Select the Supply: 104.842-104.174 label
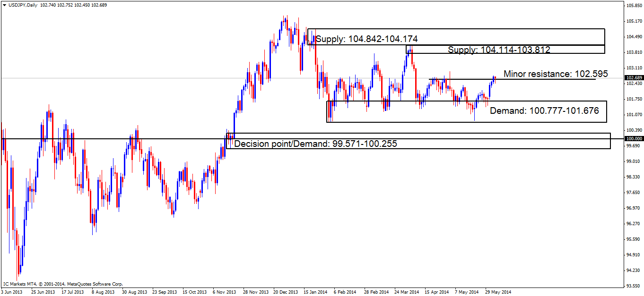Viewport: 644px width, 296px height. (367, 39)
